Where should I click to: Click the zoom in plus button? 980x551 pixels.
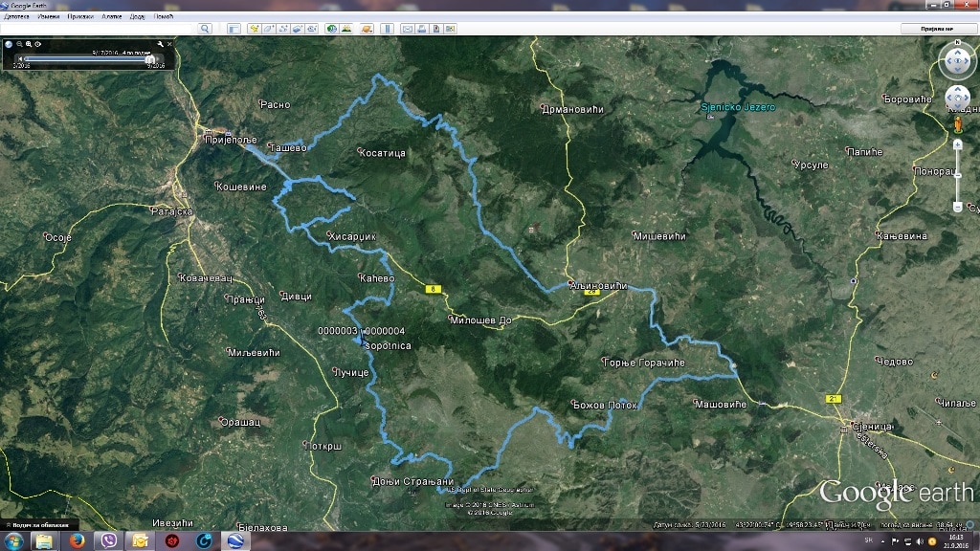(957, 145)
